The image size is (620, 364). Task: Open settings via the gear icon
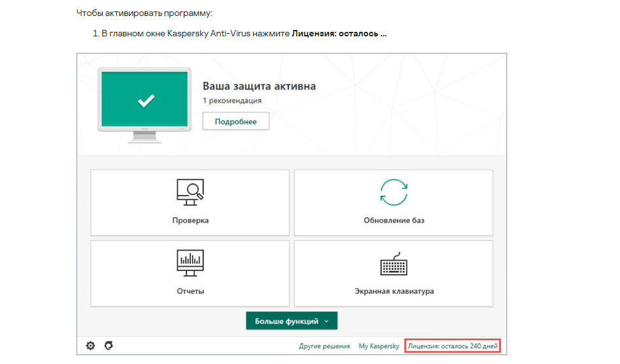(x=91, y=346)
